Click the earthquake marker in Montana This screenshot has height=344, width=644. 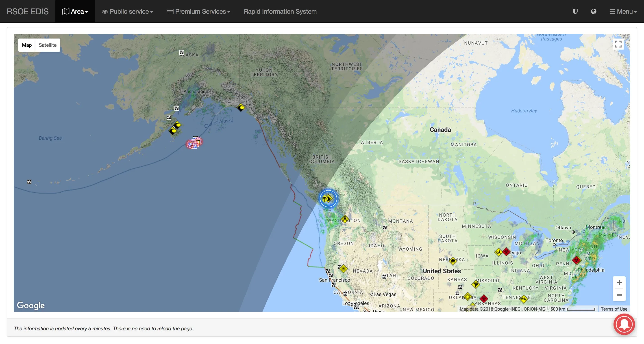click(x=385, y=227)
